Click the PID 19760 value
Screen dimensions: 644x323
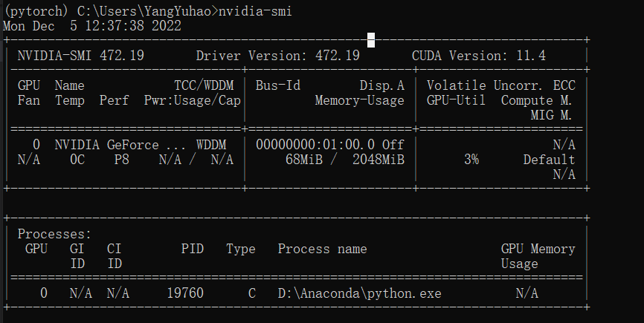pyautogui.click(x=184, y=293)
